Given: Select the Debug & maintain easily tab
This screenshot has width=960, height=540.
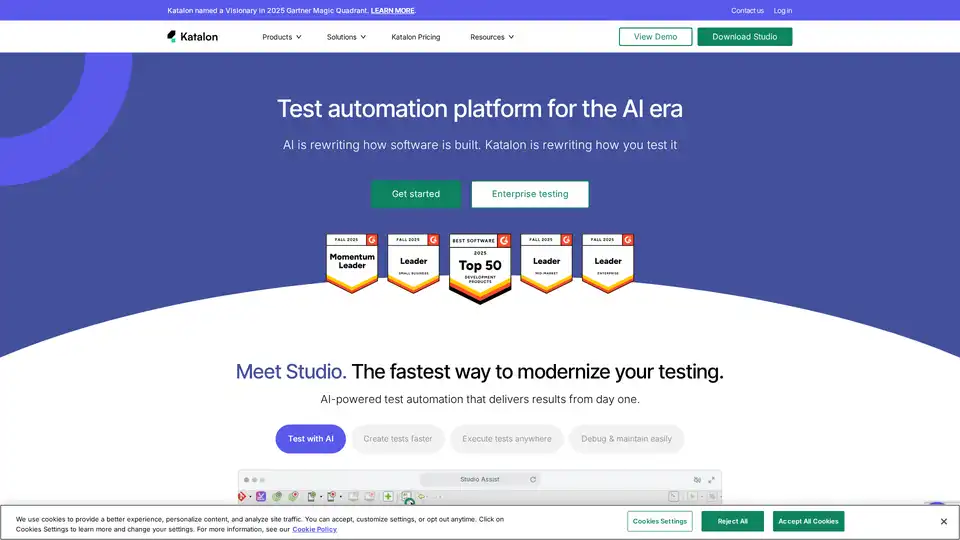Looking at the screenshot, I should 626,439.
